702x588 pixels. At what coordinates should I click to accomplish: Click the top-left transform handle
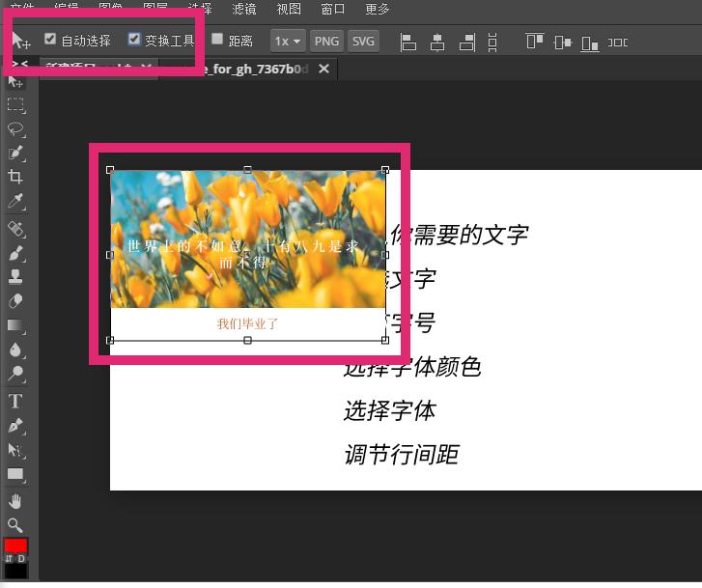click(x=110, y=170)
